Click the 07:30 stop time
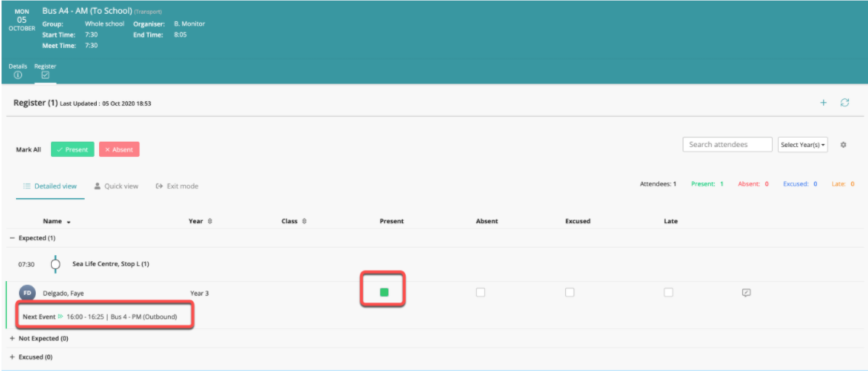Image resolution: width=868 pixels, height=371 pixels. point(27,264)
